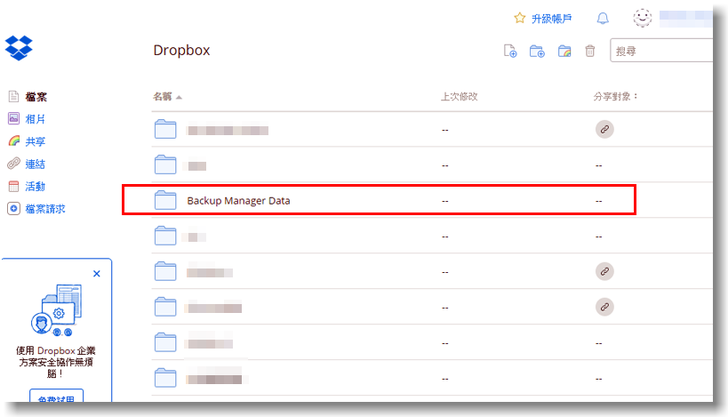The image size is (728, 417).
Task: Open the 相片 photos sidebar item
Action: tap(35, 119)
